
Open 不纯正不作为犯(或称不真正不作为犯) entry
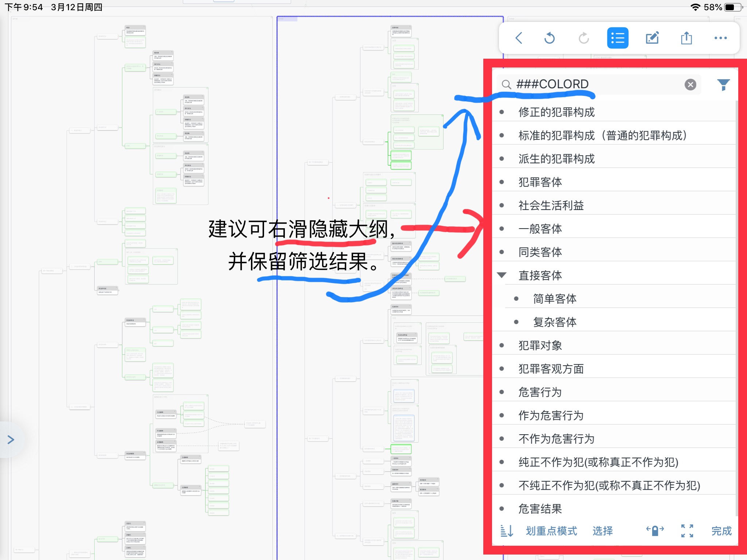tap(614, 485)
